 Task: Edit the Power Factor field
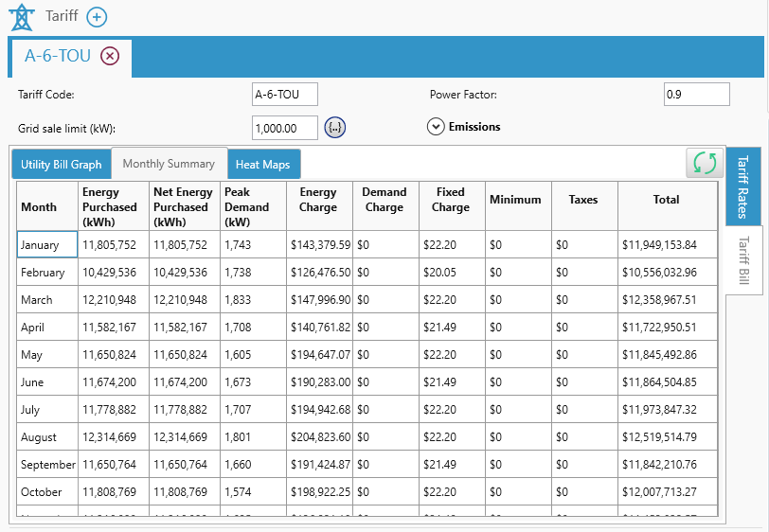(696, 95)
